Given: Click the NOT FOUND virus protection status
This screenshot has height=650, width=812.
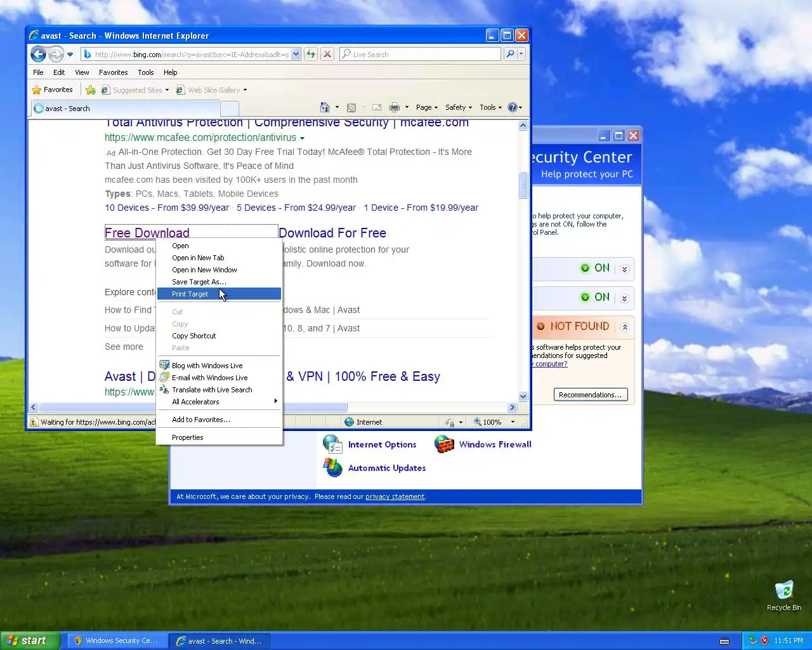Looking at the screenshot, I should (x=573, y=326).
